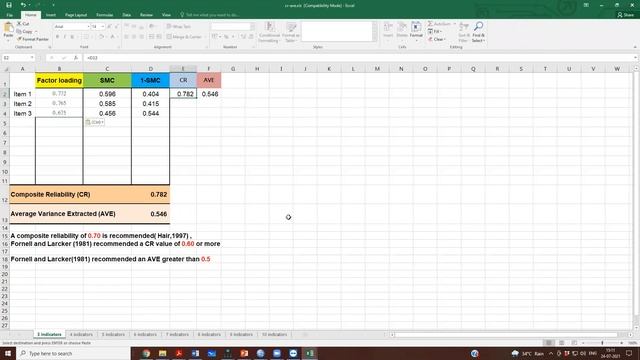
Task: Open the Windows Start menu
Action: [x=7, y=353]
